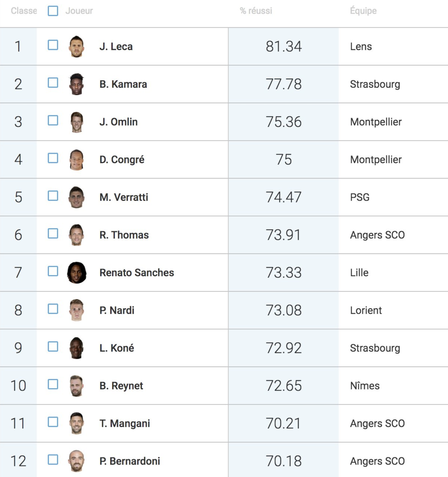The image size is (448, 477).
Task: Click the Classe ranking column header
Action: click(x=24, y=11)
